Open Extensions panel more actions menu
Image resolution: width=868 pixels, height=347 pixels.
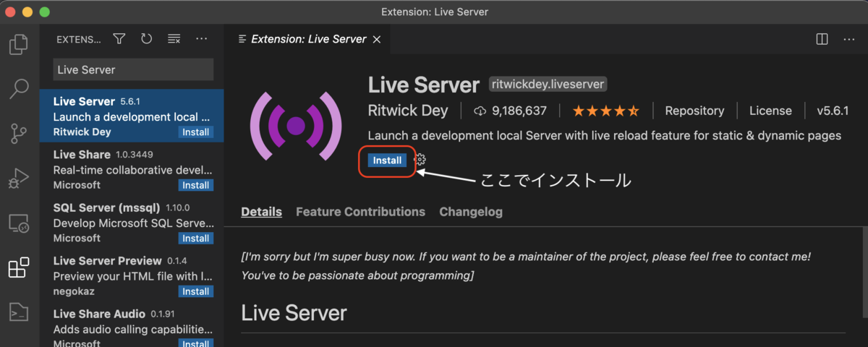202,39
